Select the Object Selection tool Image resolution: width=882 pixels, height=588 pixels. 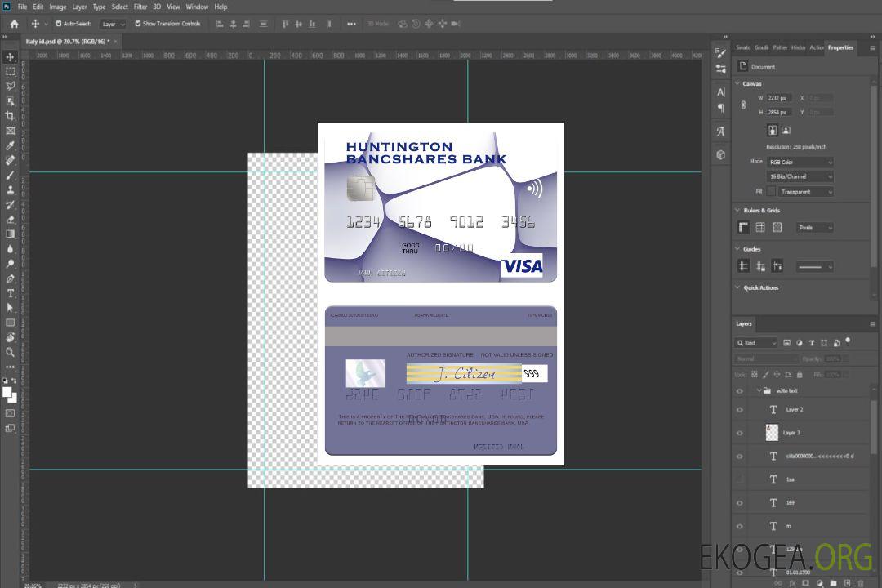coord(10,101)
